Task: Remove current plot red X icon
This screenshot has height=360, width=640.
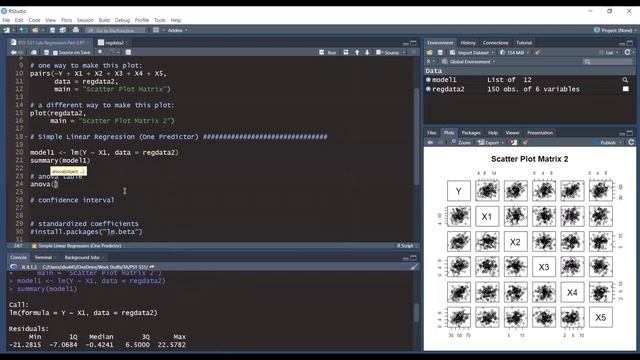Action: [514, 142]
